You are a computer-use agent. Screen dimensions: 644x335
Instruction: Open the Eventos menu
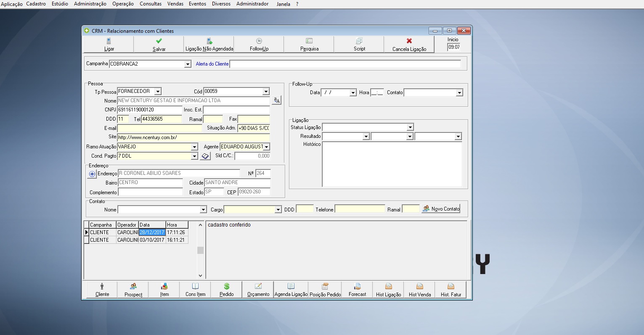pyautogui.click(x=197, y=4)
